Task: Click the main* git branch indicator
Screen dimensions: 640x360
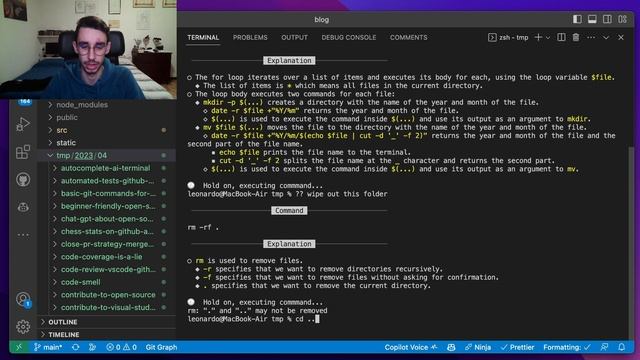Action: coord(48,347)
